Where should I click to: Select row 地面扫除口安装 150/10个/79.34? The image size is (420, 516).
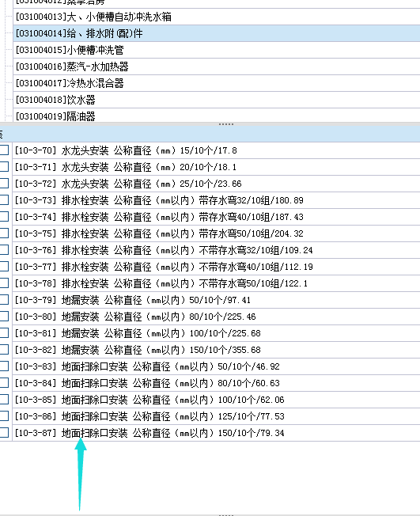point(216,433)
